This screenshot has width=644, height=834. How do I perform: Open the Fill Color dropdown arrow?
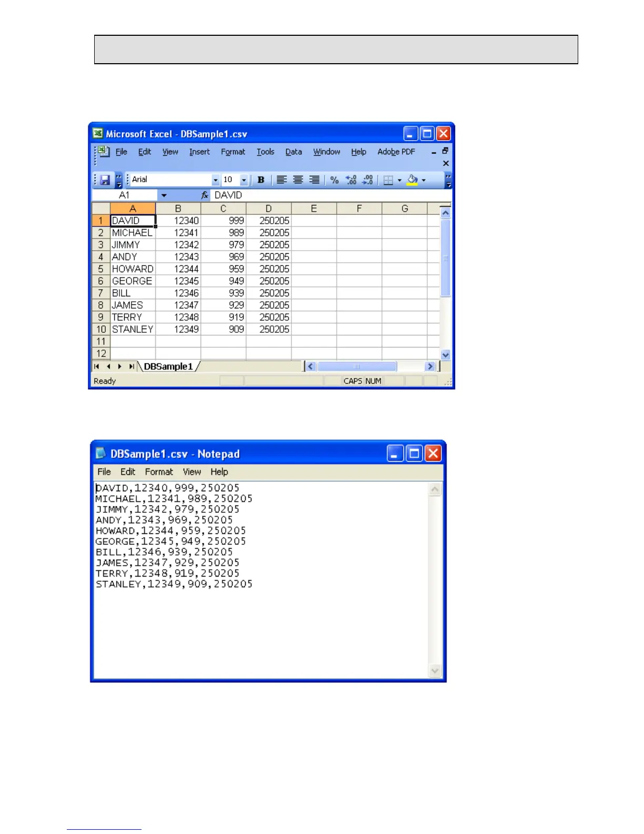click(x=424, y=180)
